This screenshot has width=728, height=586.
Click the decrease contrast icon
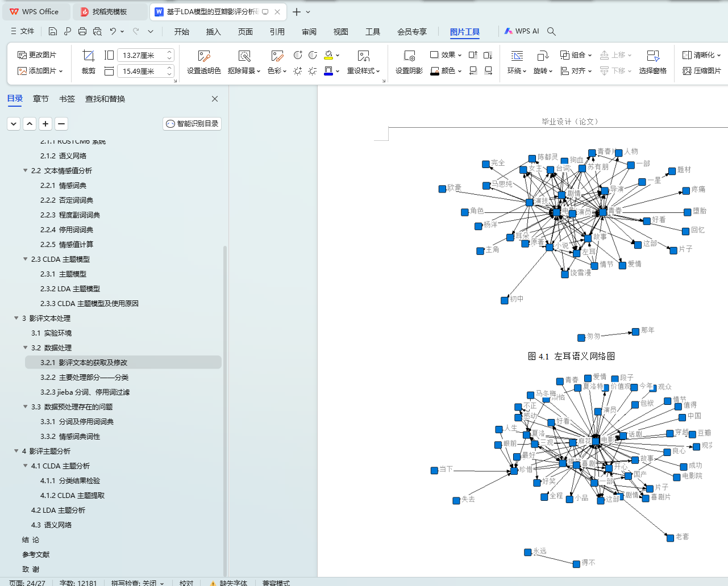click(x=313, y=55)
